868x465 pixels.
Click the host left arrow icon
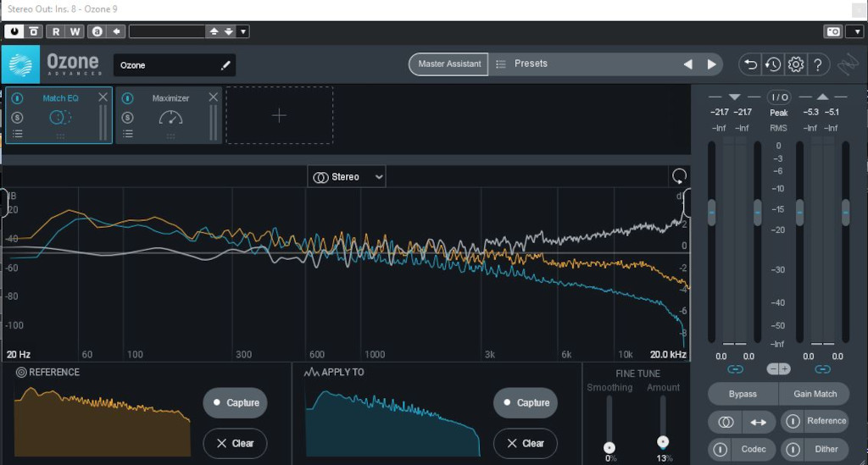tap(116, 31)
